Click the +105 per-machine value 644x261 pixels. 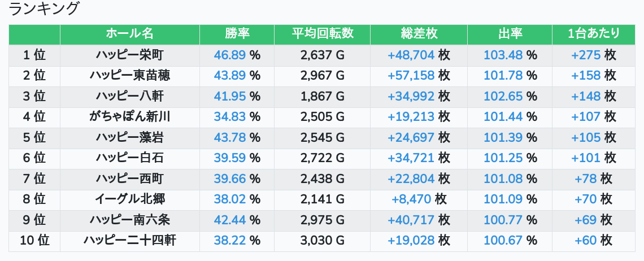586,137
